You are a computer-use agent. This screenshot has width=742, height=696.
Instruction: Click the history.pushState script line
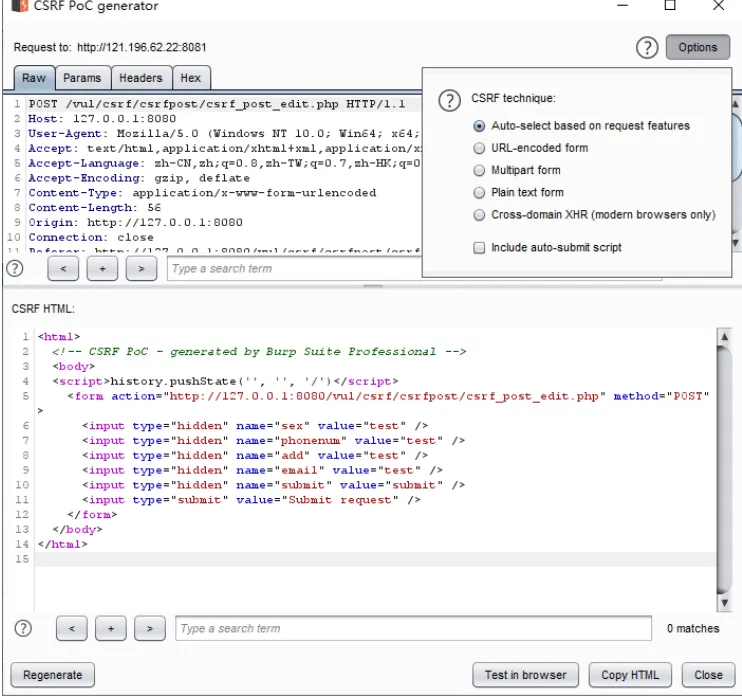click(x=225, y=381)
